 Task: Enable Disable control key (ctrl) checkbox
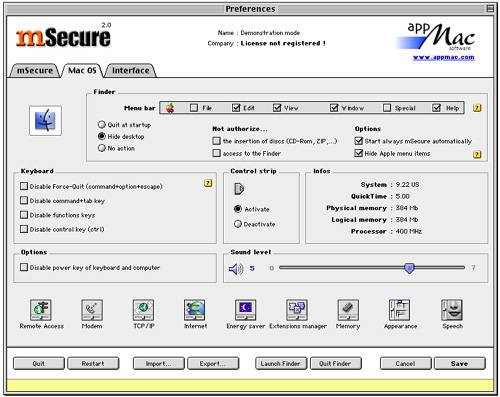pos(24,229)
